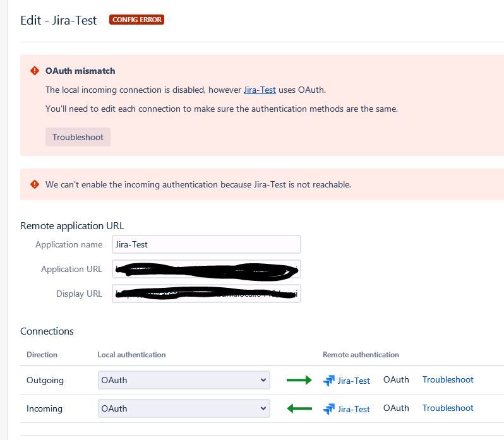
Task: Click the CONFIG ERROR status badge
Action: (136, 20)
